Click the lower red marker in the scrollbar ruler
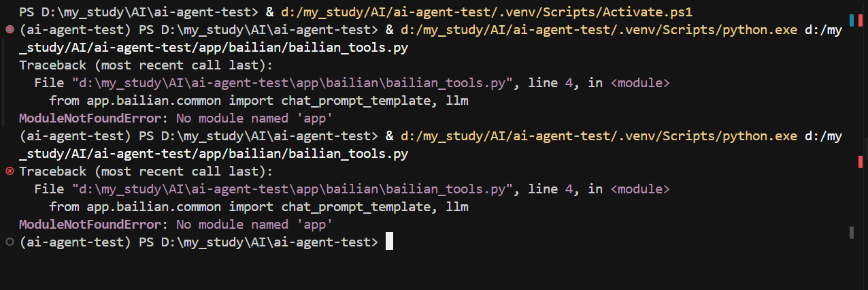This screenshot has height=290, width=868. [860, 161]
